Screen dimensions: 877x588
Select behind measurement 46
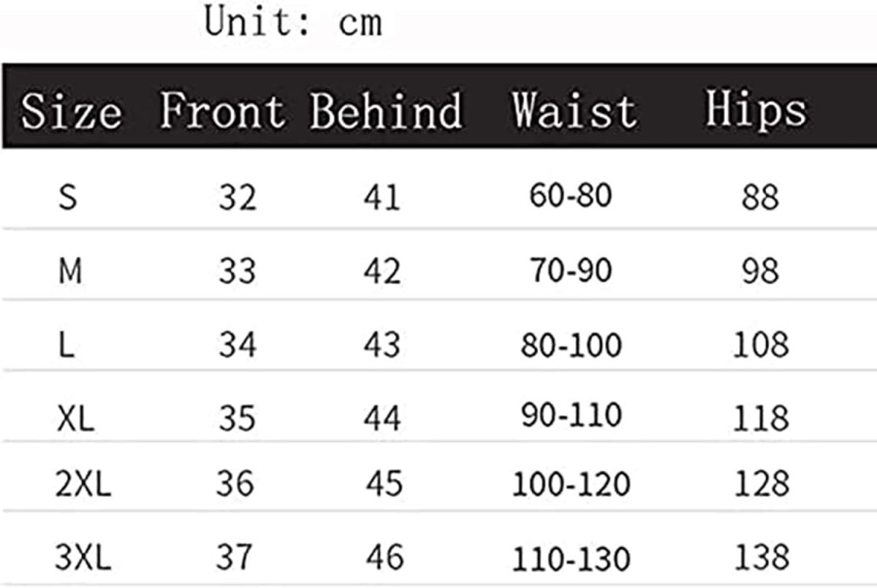(x=384, y=558)
